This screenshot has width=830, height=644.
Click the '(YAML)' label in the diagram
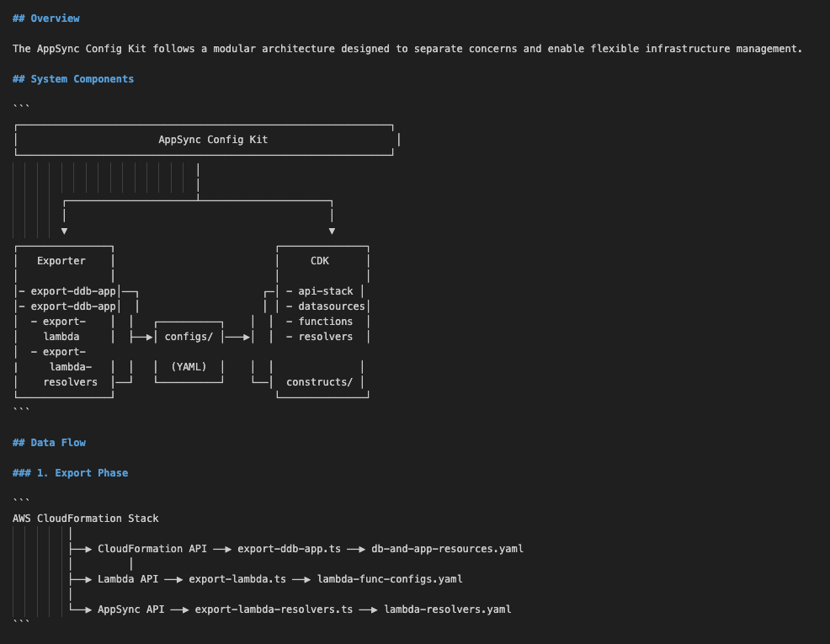click(x=189, y=367)
